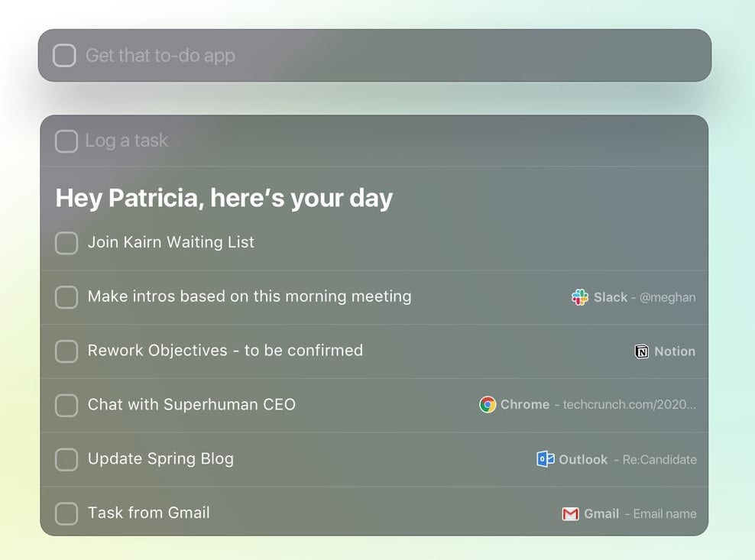Screen dimensions: 755x560
Task: Open the Email name Gmail link
Action: [x=664, y=514]
